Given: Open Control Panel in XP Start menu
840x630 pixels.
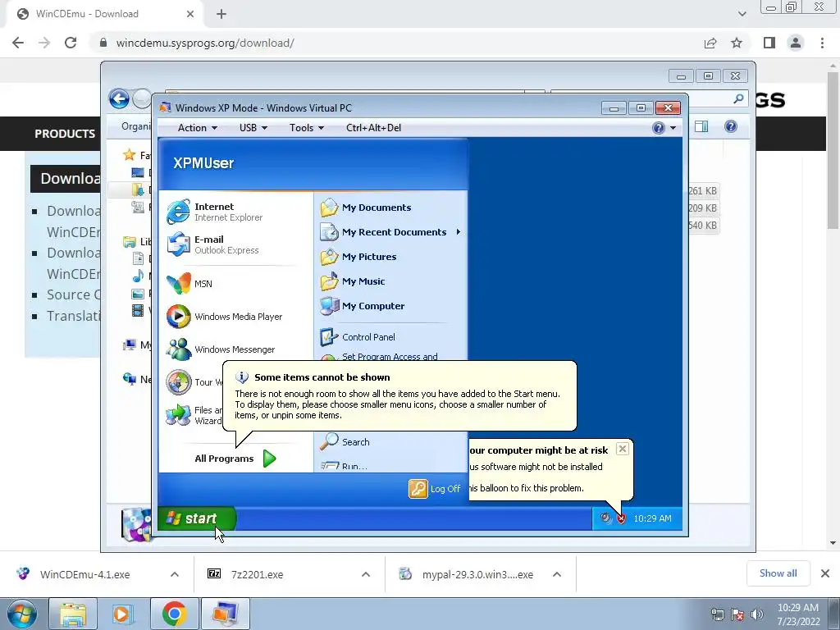Looking at the screenshot, I should coord(358,337).
